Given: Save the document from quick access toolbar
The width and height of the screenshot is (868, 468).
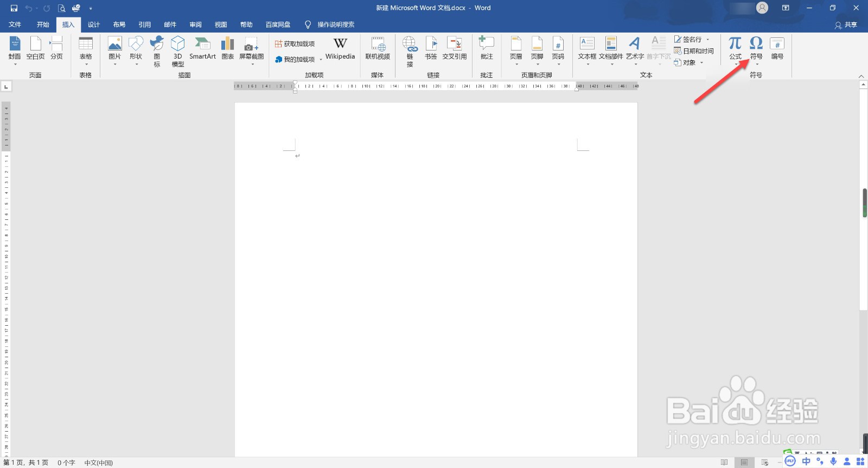Looking at the screenshot, I should (x=14, y=8).
